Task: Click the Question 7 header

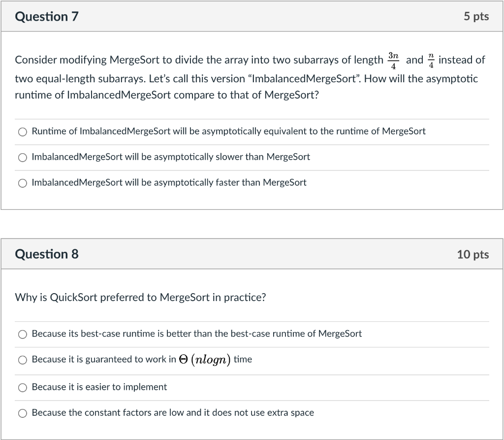Action: (47, 16)
